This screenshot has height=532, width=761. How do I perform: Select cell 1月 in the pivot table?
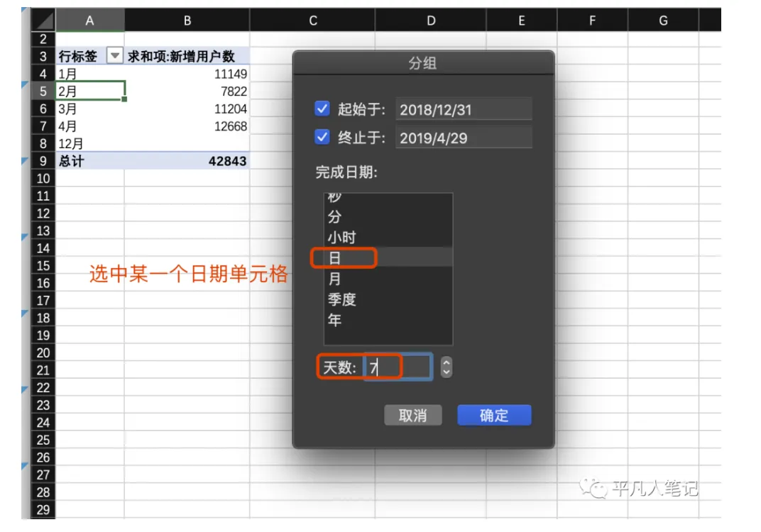tap(89, 74)
